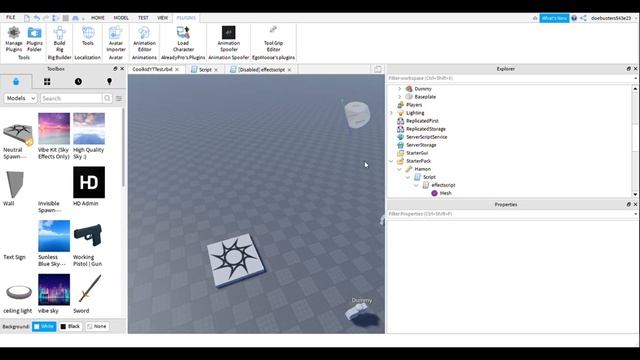Collapse the Script node in Explorer
This screenshot has height=360, width=640.
tap(408, 177)
